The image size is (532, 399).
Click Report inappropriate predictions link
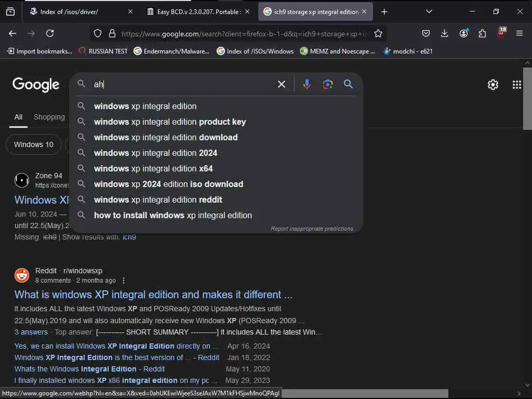[312, 229]
